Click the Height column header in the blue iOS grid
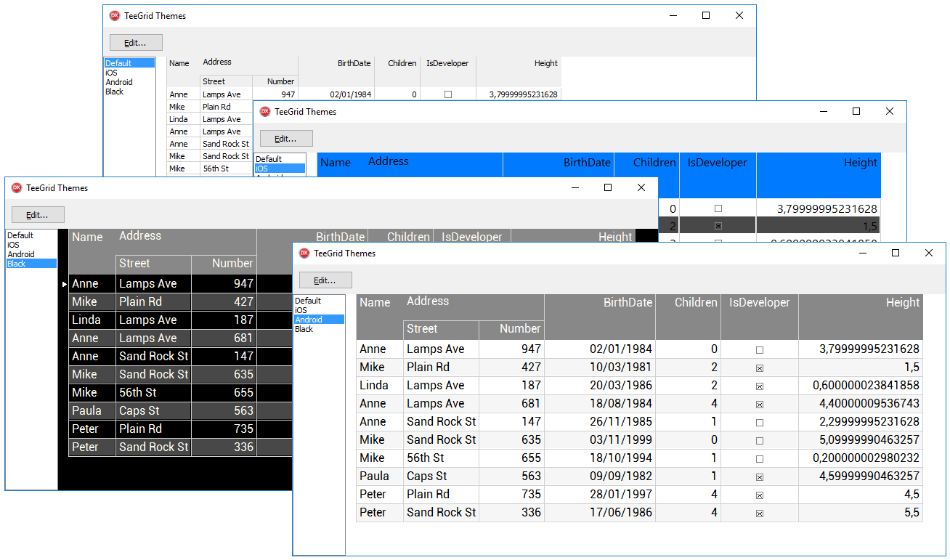This screenshot has width=950, height=560. pos(860,163)
